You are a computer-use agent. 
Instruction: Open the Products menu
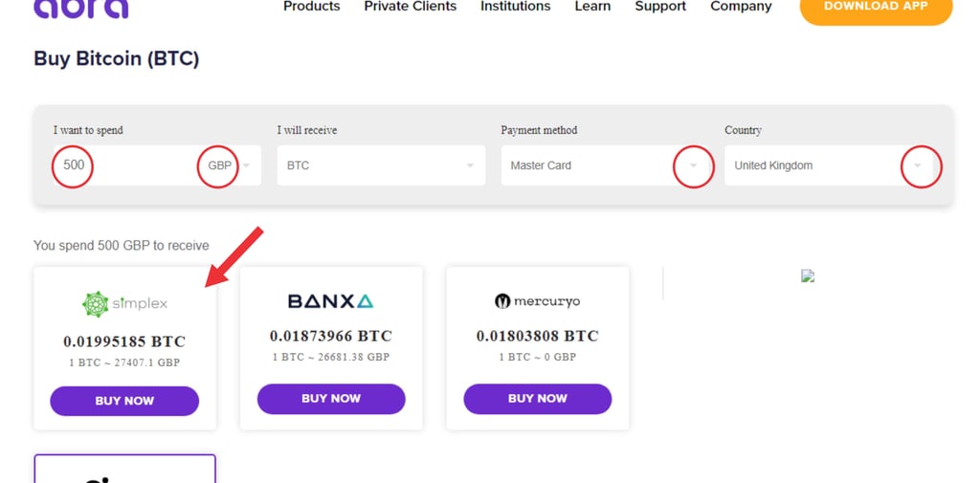311,7
